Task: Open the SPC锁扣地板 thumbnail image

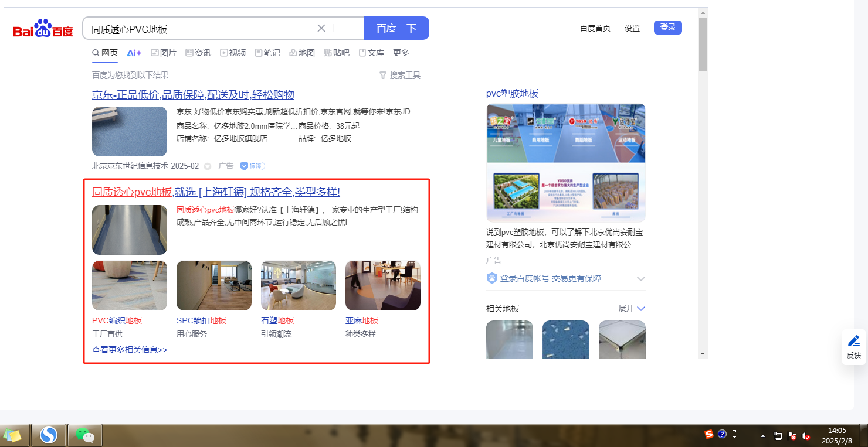Action: [x=214, y=285]
